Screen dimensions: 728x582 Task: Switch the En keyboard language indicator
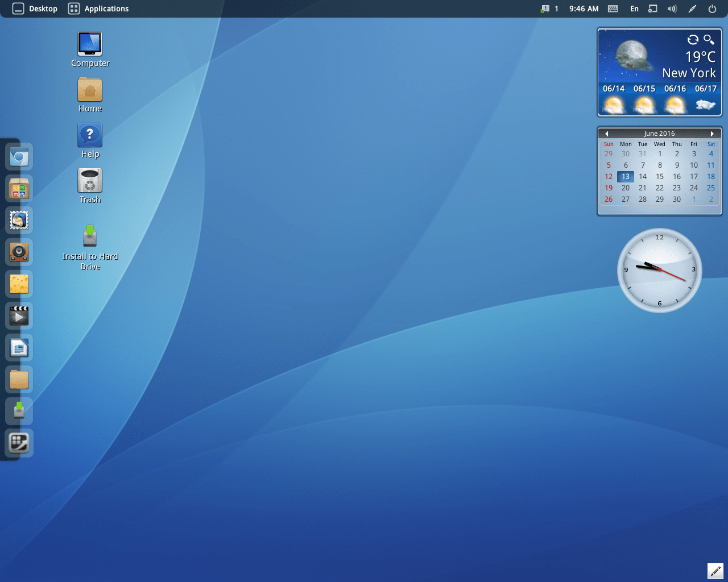(634, 9)
